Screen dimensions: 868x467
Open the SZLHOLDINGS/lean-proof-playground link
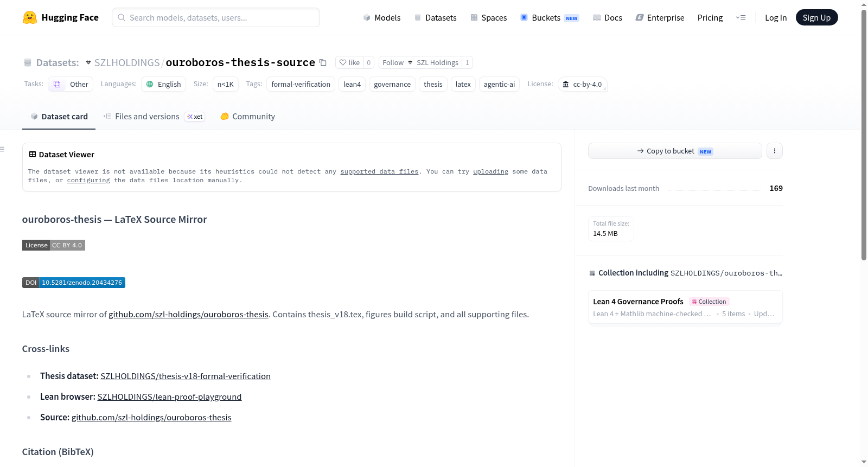(x=169, y=396)
